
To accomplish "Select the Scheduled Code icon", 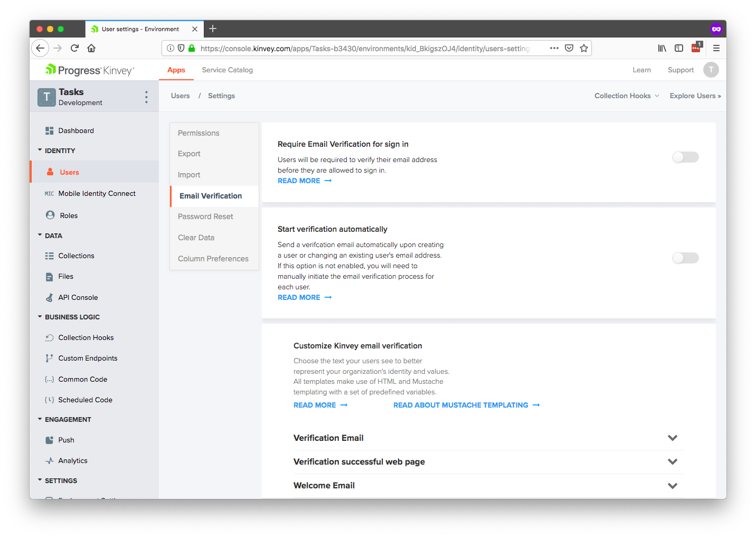I will pos(49,400).
